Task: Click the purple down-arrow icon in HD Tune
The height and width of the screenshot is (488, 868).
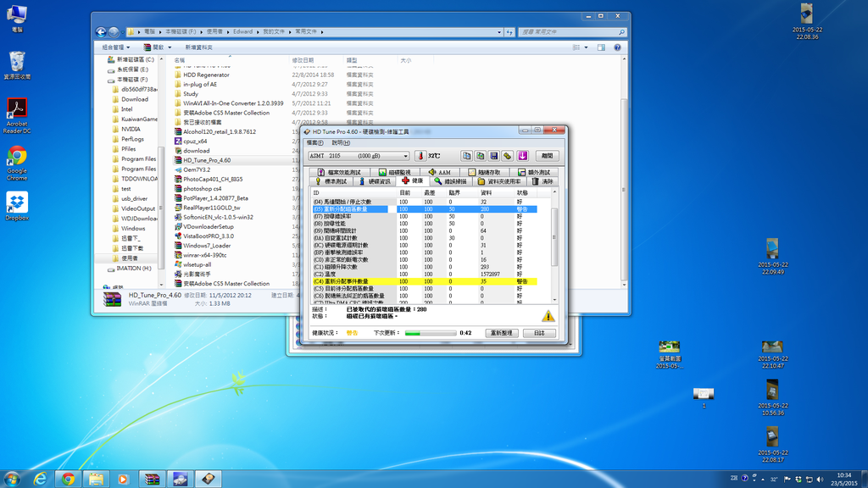Action: [x=522, y=156]
